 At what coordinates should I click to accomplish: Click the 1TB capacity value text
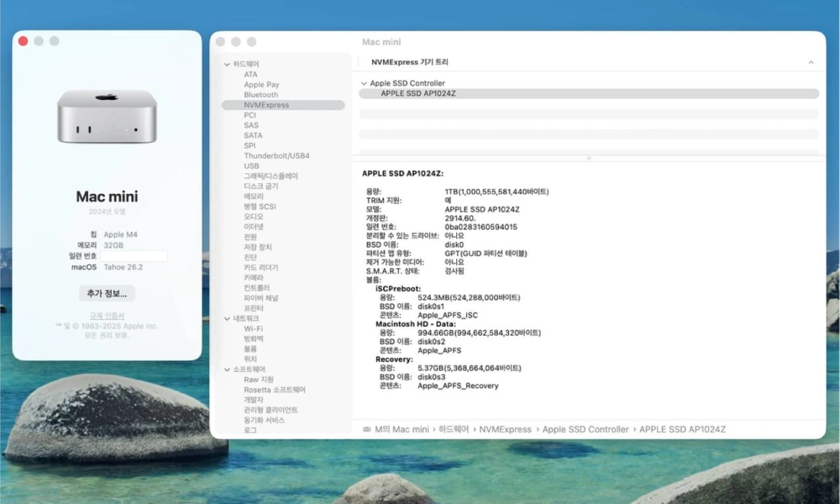[x=497, y=192]
